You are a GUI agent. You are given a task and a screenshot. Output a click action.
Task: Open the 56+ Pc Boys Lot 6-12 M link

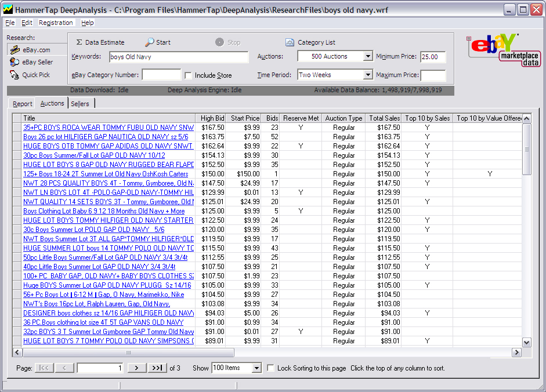[103, 295]
